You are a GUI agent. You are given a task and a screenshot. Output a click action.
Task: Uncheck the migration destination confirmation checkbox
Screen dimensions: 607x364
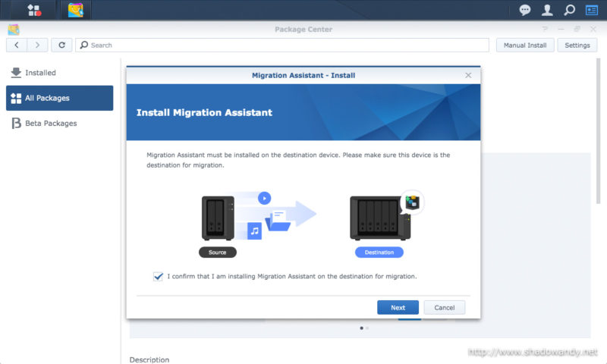pos(158,277)
